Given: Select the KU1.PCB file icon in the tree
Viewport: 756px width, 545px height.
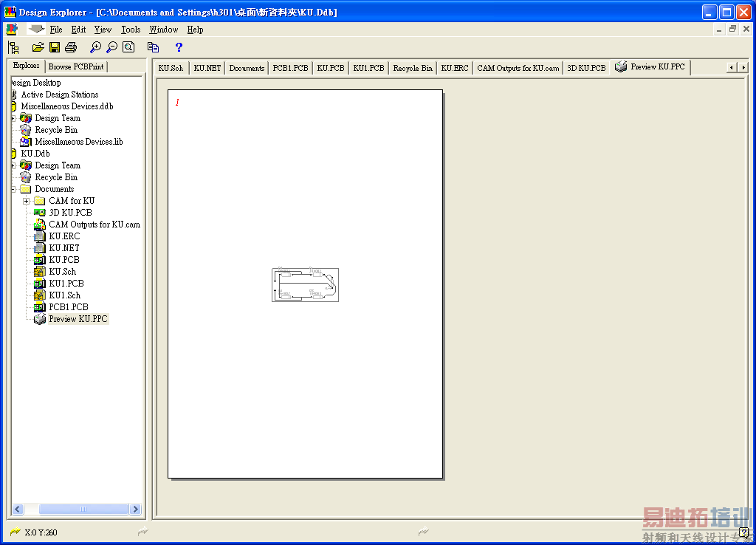Looking at the screenshot, I should 40,284.
